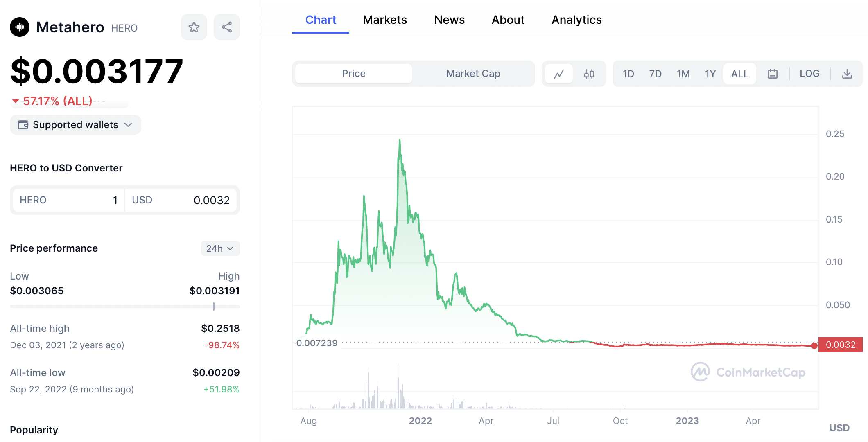Switch to line chart view icon
Screen dimensions: 868x442
click(x=559, y=74)
